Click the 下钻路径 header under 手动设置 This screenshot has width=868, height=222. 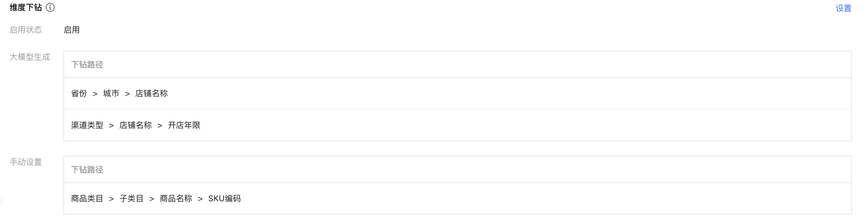87,170
